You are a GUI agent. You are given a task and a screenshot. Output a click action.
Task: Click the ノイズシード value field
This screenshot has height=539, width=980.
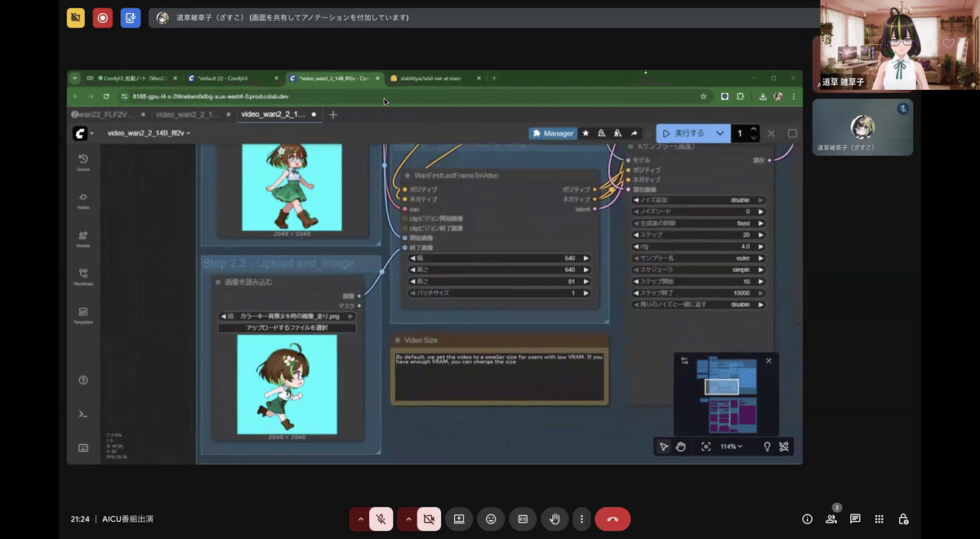699,211
